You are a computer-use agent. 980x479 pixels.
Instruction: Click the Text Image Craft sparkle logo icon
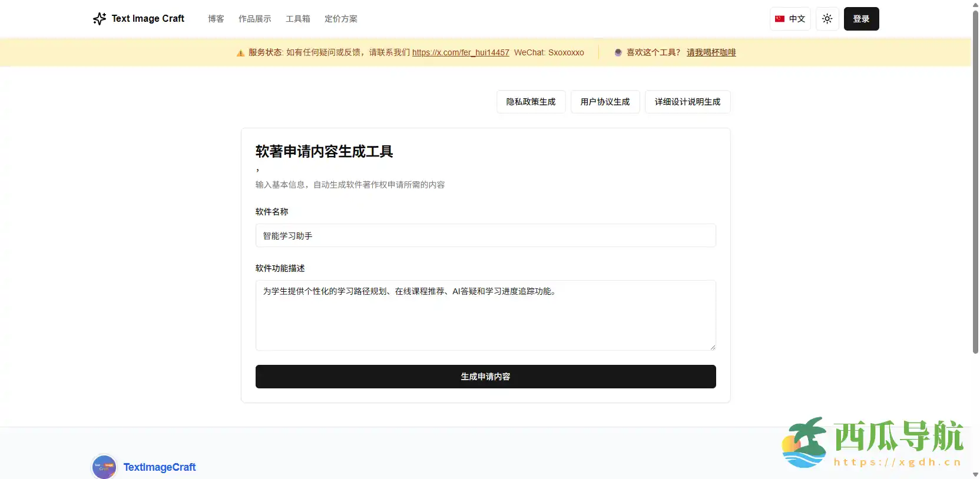(99, 19)
